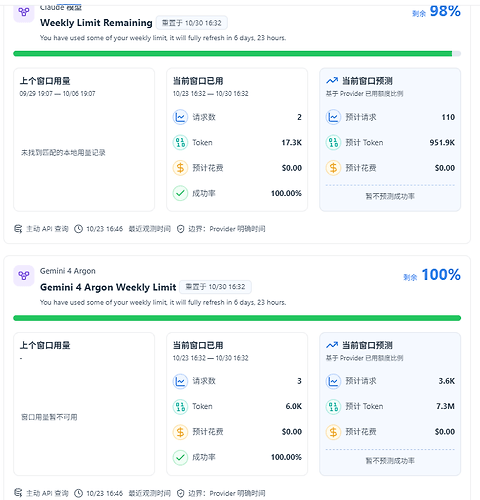Click the 未找到匹配的本地用量记录 message
480x500 pixels.
pyautogui.click(x=63, y=153)
